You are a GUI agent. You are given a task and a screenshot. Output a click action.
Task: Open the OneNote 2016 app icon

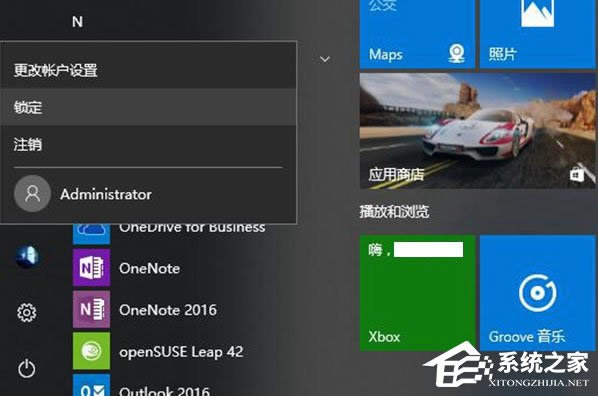[x=92, y=309]
